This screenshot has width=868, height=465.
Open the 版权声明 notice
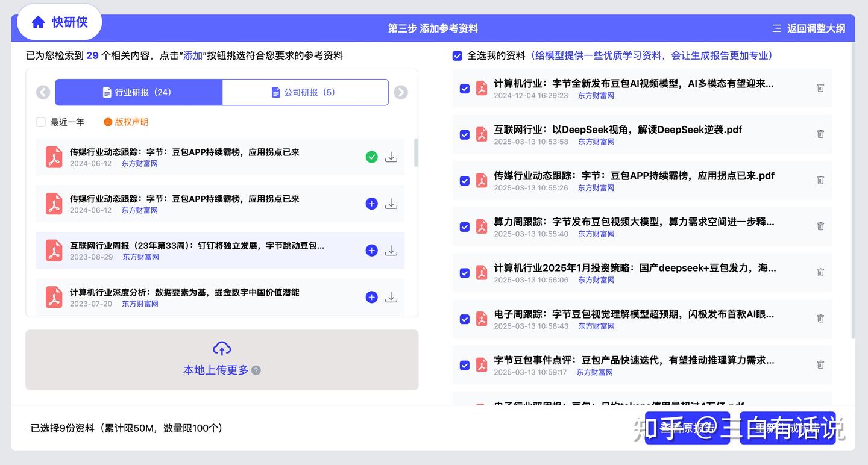pyautogui.click(x=126, y=122)
